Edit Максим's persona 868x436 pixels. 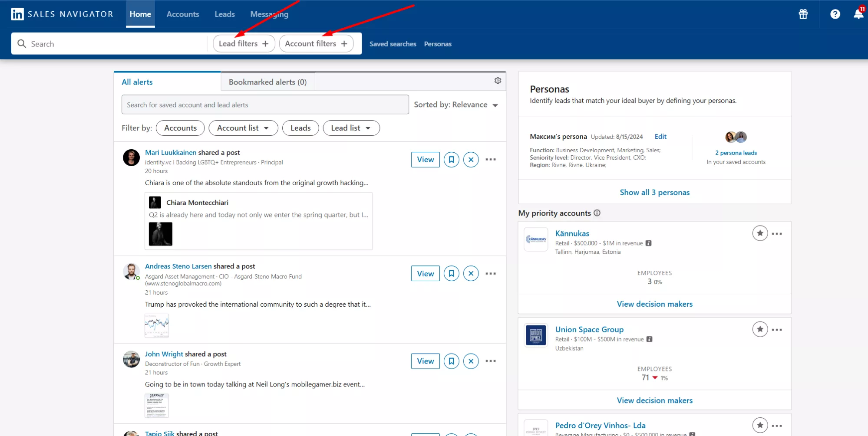[660, 136]
